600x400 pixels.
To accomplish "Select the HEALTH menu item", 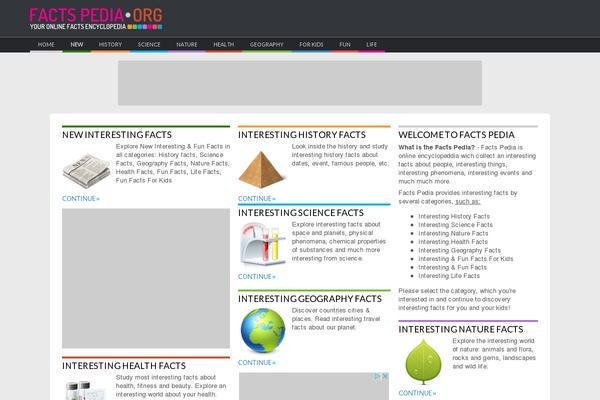I will tap(223, 44).
